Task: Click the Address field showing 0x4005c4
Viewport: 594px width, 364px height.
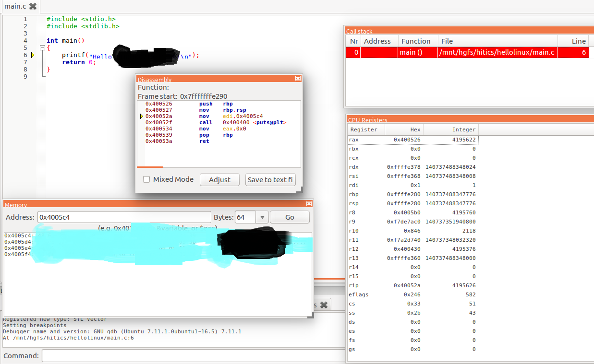Action: [124, 217]
